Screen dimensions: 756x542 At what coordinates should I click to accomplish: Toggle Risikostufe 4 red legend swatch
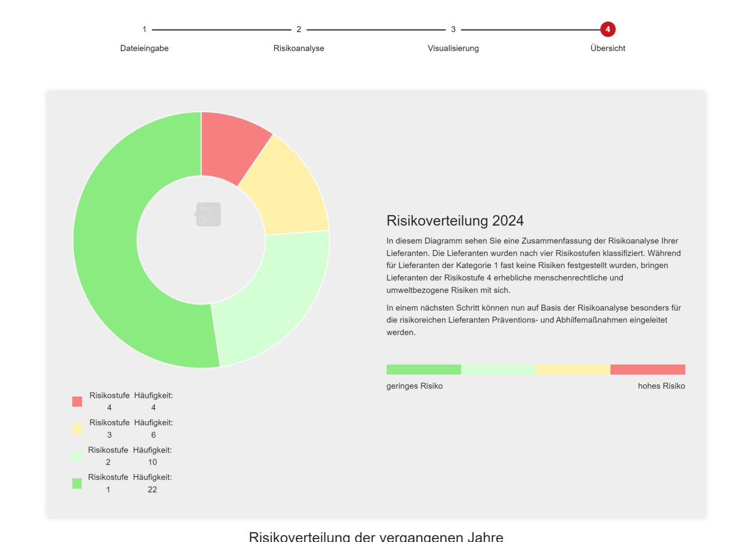[77, 401]
